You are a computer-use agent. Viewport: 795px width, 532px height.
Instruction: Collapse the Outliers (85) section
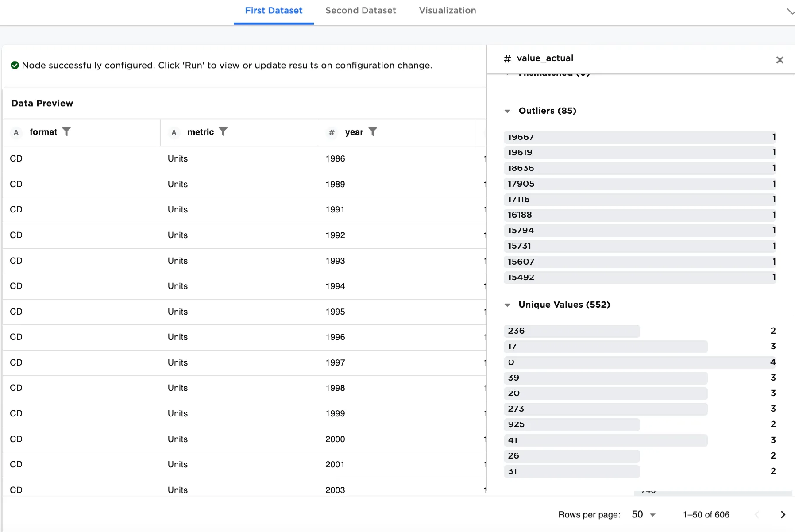coord(507,111)
